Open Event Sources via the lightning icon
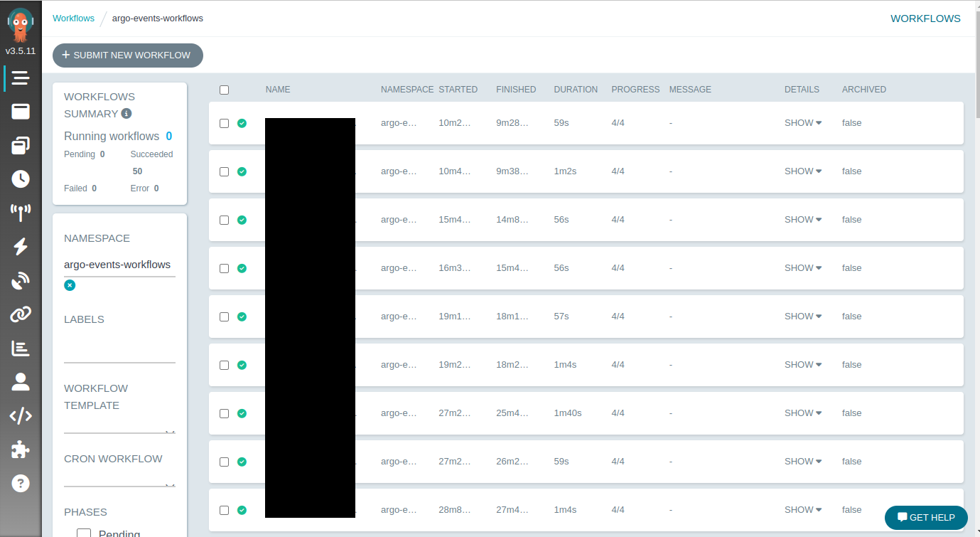 point(21,247)
